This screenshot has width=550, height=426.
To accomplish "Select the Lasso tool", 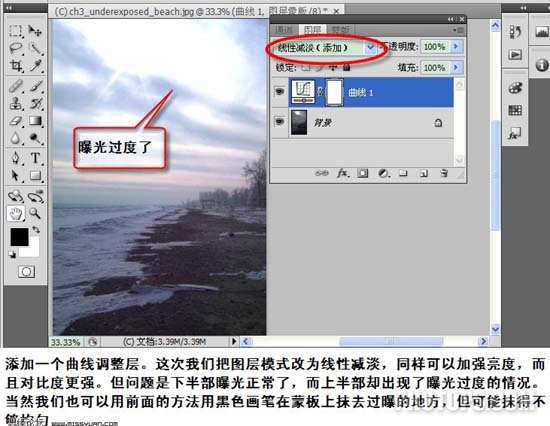I will coord(15,48).
